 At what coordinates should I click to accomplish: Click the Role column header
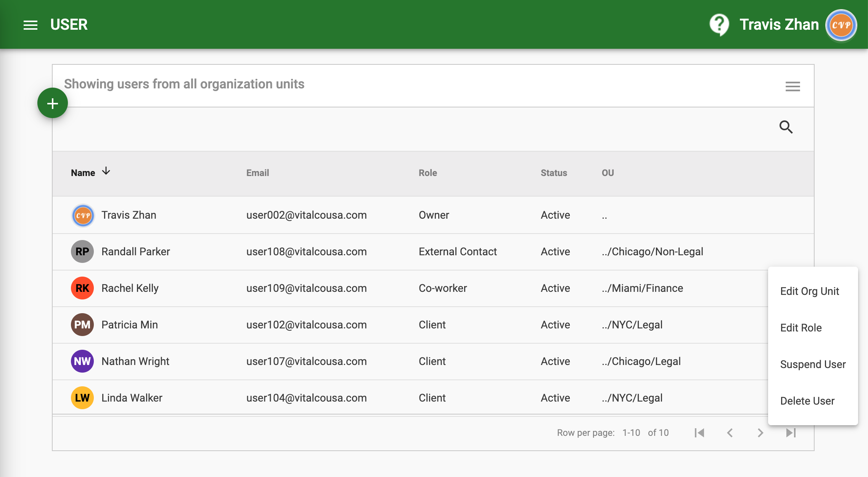[428, 173]
